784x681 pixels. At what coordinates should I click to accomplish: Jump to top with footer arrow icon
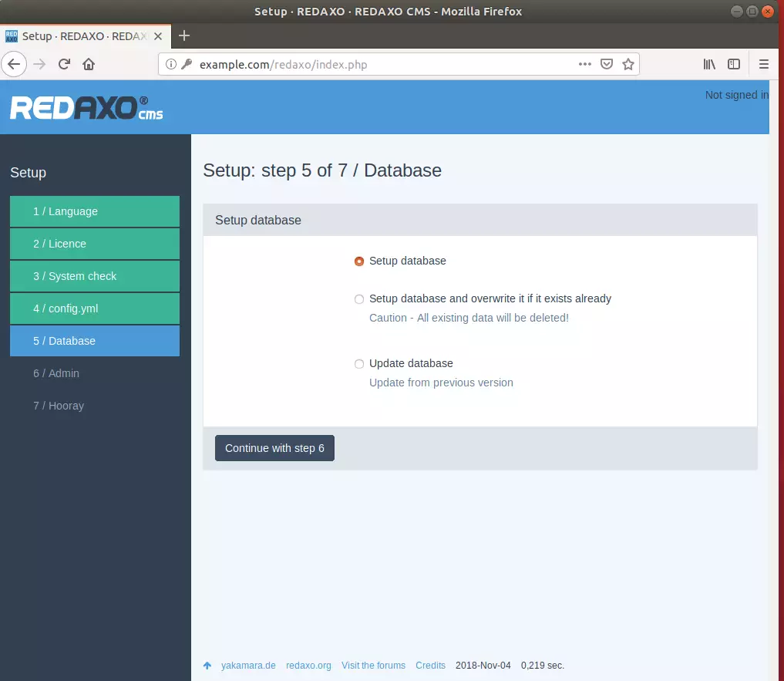click(x=207, y=666)
